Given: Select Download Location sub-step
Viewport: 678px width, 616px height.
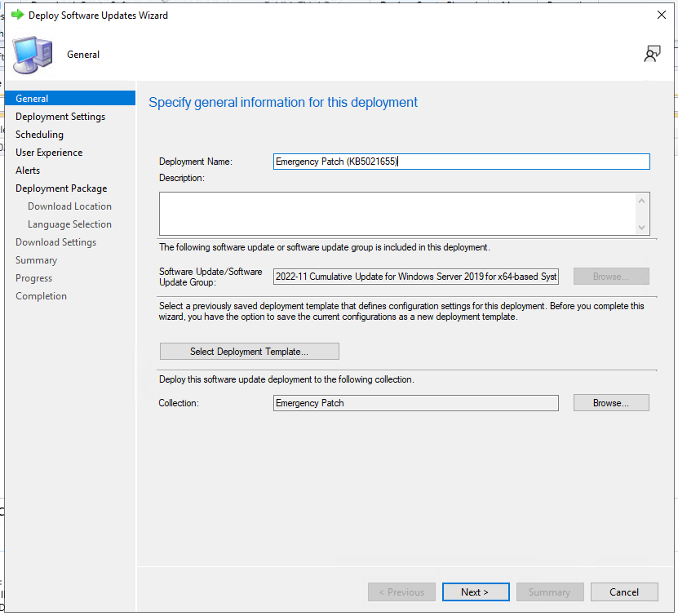Looking at the screenshot, I should [x=69, y=206].
